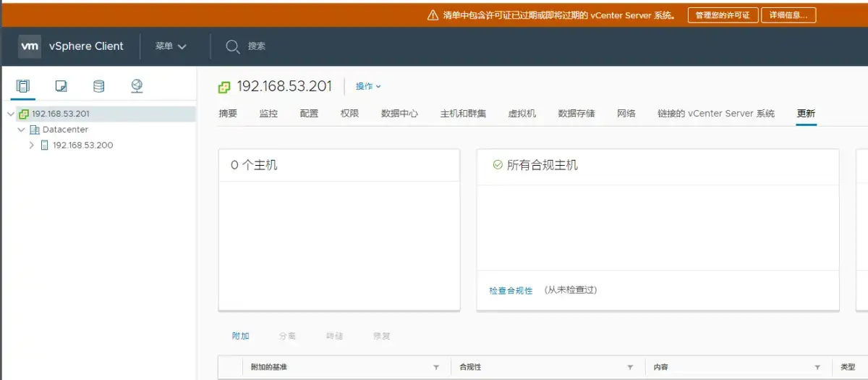Collapse the 192.168.53.201 tree node
The image size is (868, 380).
click(11, 114)
